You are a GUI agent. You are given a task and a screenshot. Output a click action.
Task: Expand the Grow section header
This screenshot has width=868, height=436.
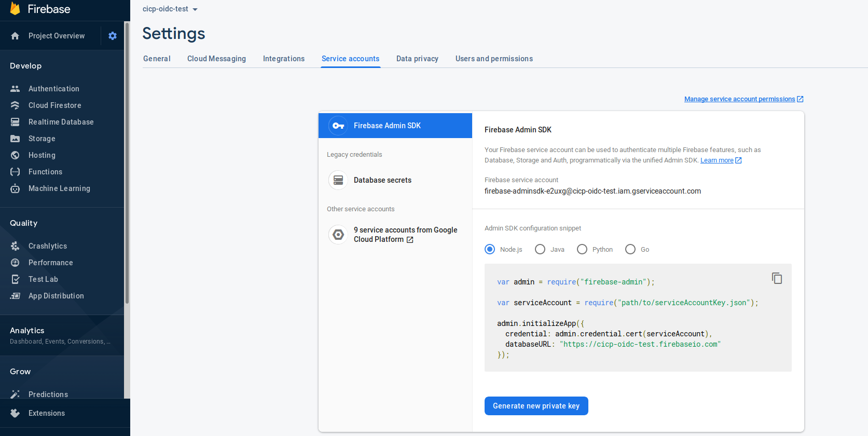pyautogui.click(x=20, y=372)
